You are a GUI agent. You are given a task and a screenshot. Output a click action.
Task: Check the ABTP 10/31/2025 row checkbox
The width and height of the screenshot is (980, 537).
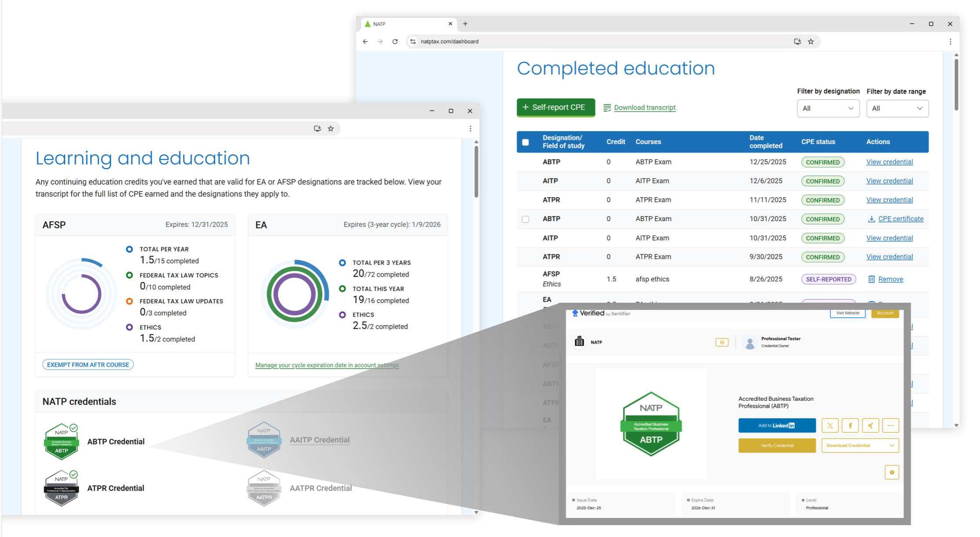526,219
